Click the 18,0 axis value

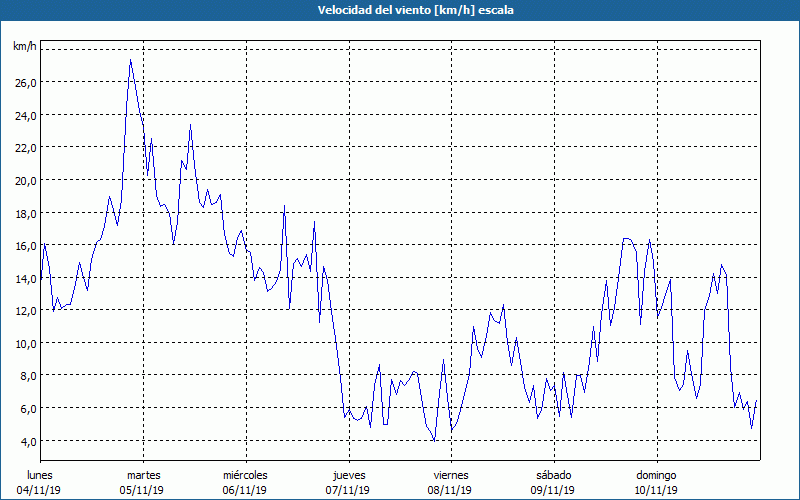click(x=26, y=213)
